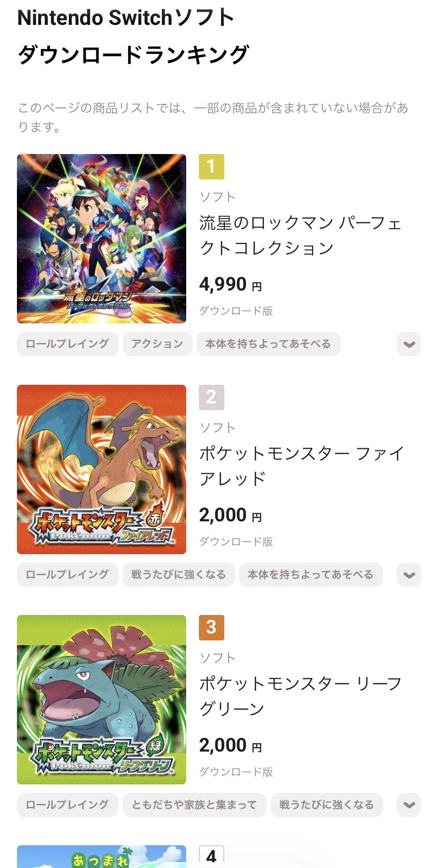Select 戦うたびに強くなる tag under ファイアレッド
Viewport: 438px width, 868px height.
coord(178,575)
